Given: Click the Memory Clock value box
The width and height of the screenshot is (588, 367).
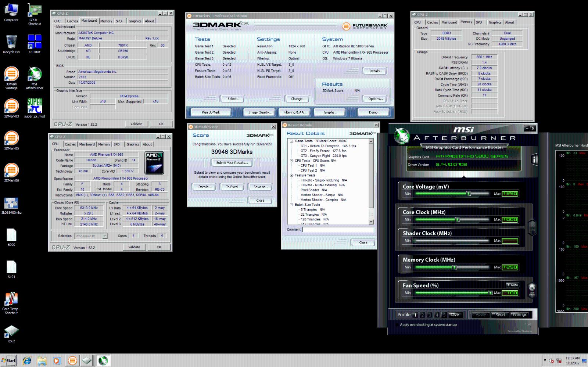Looking at the screenshot, I should pos(510,267).
